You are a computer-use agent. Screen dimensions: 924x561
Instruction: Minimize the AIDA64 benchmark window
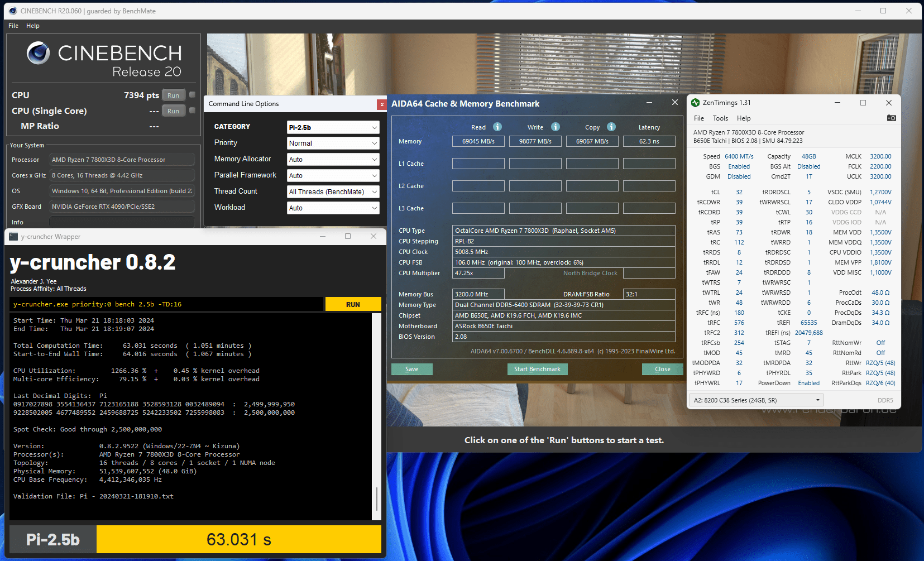(649, 103)
